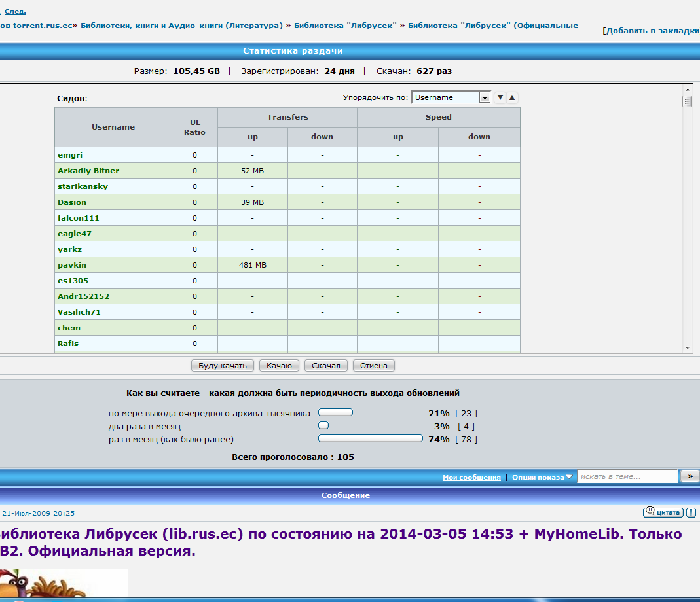Click the 52 MB upload cell

pos(252,171)
